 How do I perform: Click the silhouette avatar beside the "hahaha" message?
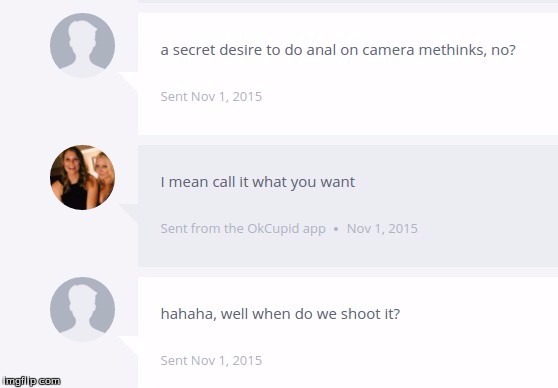82,309
